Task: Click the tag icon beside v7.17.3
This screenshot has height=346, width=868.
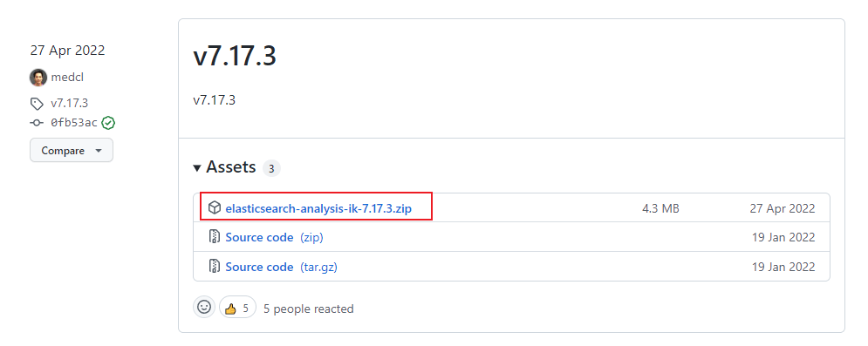Action: 37,104
